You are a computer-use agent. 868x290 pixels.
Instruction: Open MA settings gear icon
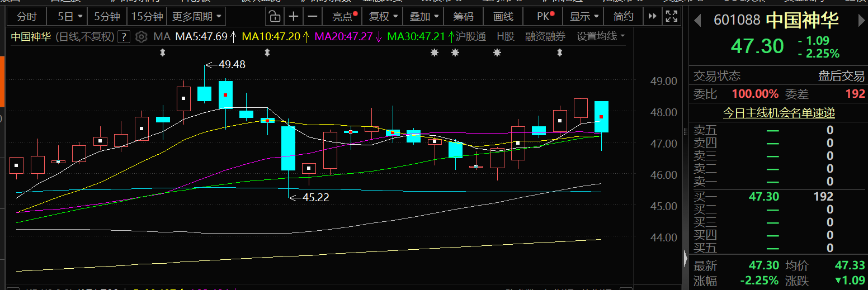(141, 37)
